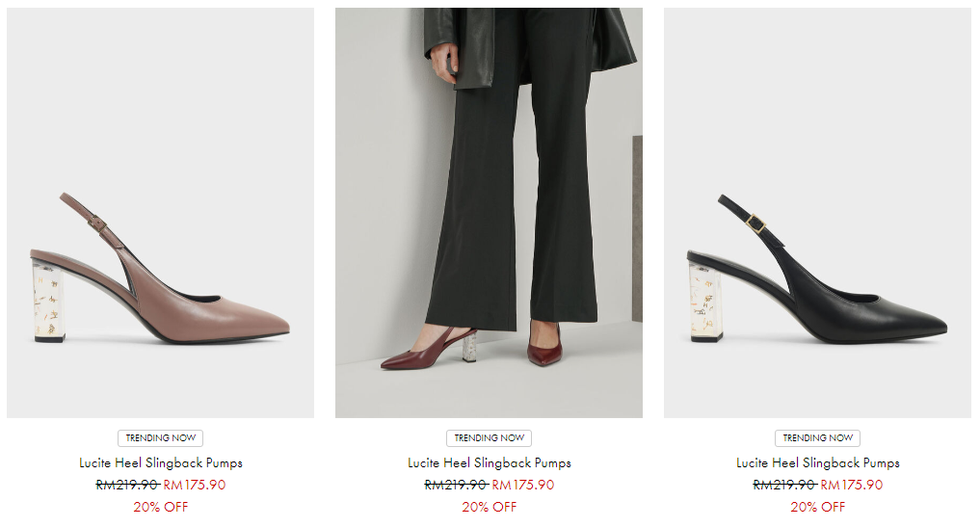Image resolution: width=980 pixels, height=527 pixels.
Task: Open Lucite Heel Slingback Pumps link below model photo
Action: pos(490,463)
